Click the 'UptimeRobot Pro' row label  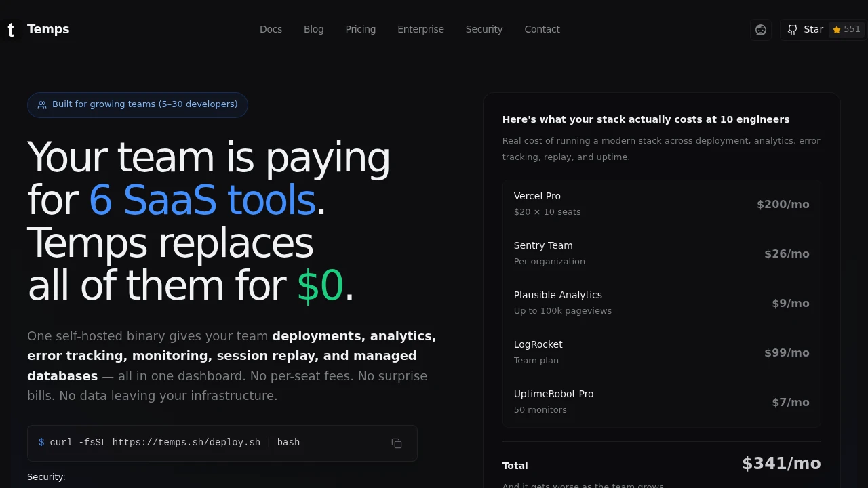[x=553, y=394]
